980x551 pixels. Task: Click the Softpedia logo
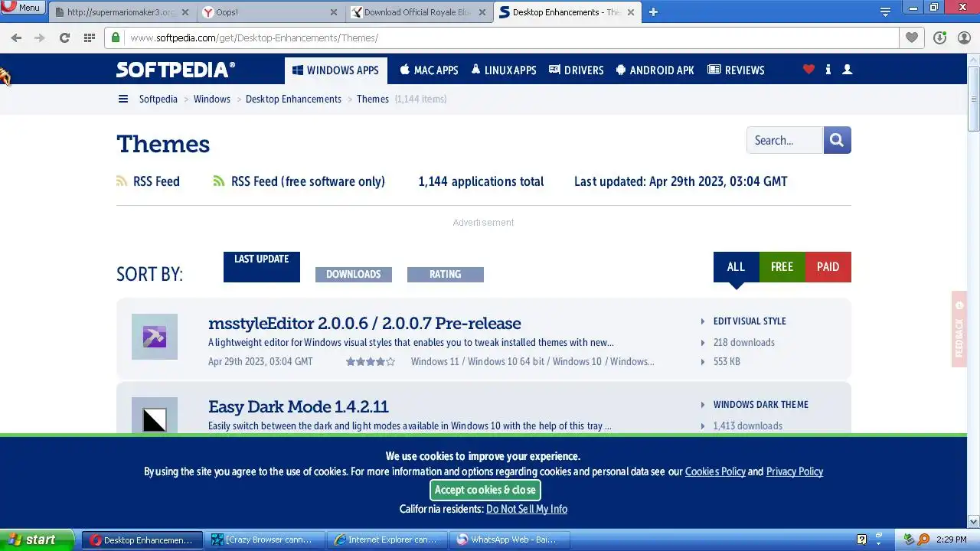(x=175, y=70)
